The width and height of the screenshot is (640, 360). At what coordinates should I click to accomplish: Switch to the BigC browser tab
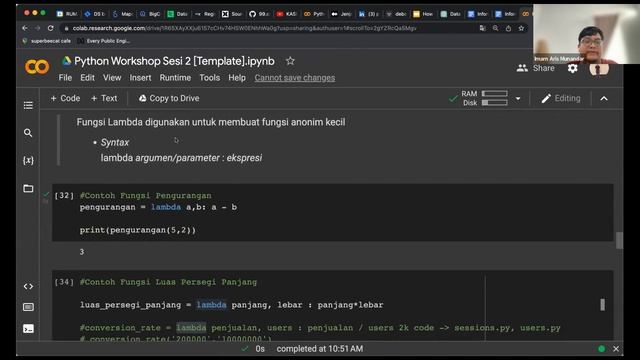[150, 14]
